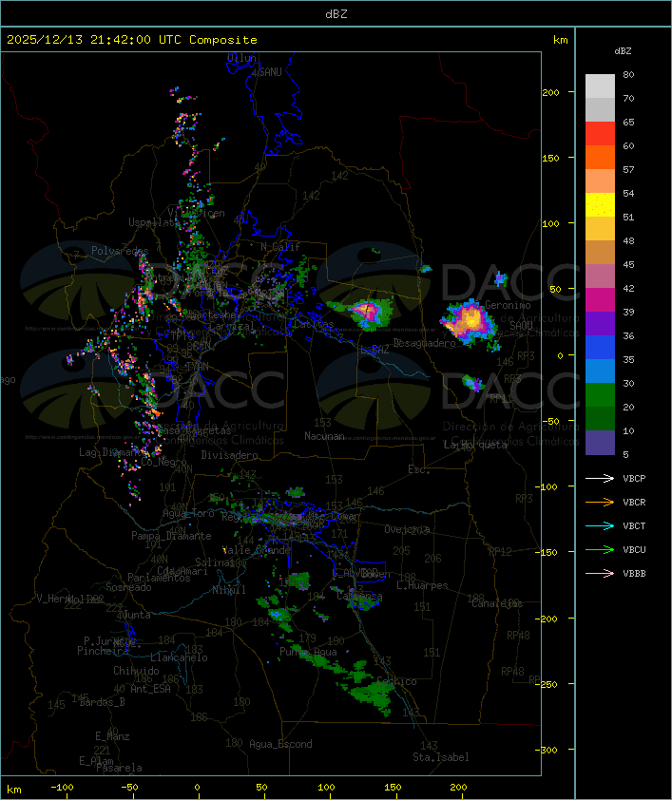Click the Sta.Isabel map label

441,757
